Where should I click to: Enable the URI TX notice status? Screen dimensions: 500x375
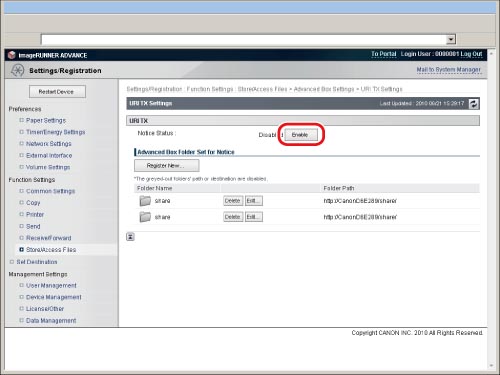coord(301,135)
